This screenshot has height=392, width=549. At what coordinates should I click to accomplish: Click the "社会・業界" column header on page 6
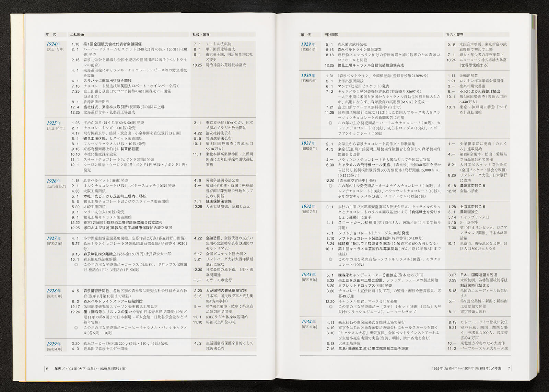[201, 35]
